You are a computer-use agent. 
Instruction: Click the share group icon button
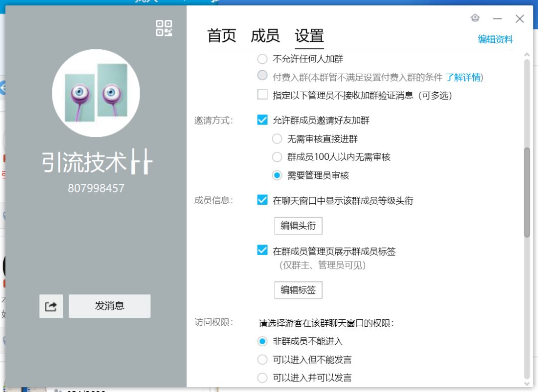point(51,306)
